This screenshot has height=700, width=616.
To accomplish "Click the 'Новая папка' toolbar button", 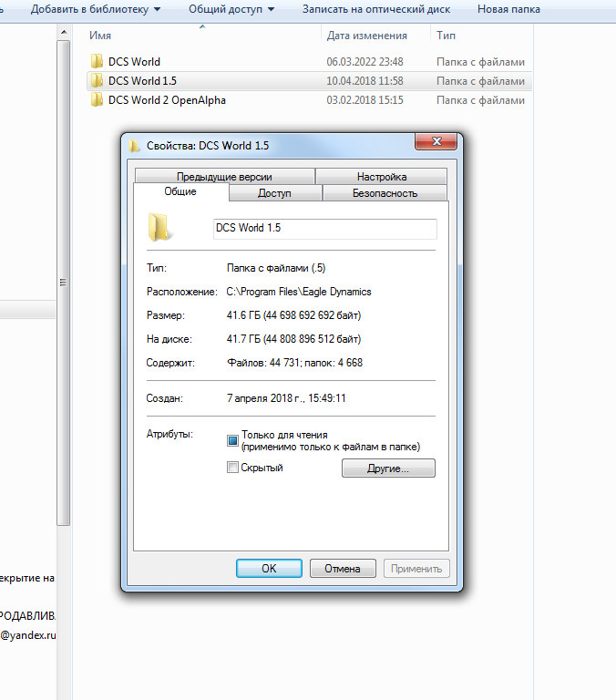I will 508,9.
